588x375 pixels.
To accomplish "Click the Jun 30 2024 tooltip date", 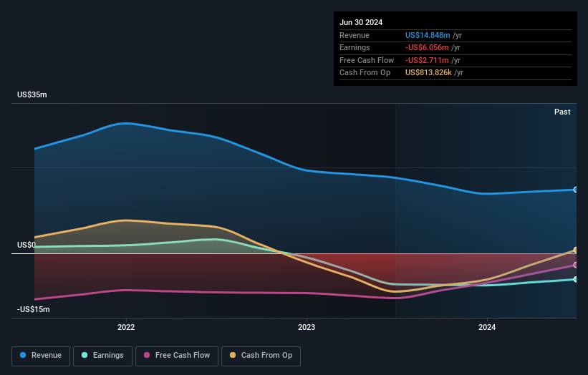I will point(361,22).
